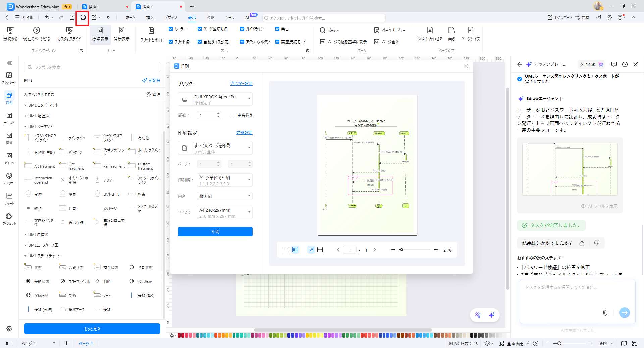Open the Grid and Margins tool
Screen dimensions: 644x348
151,34
